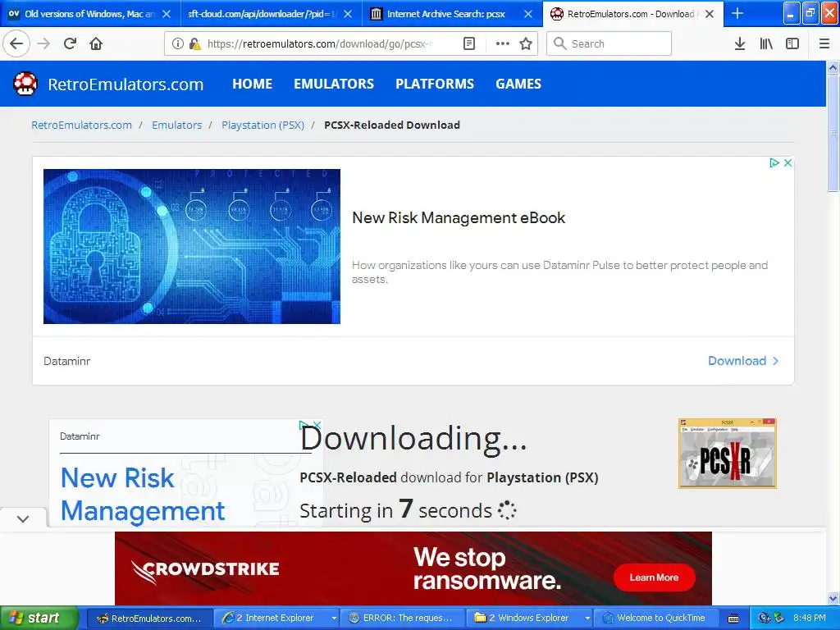Click the padlock image in the ad

click(192, 246)
